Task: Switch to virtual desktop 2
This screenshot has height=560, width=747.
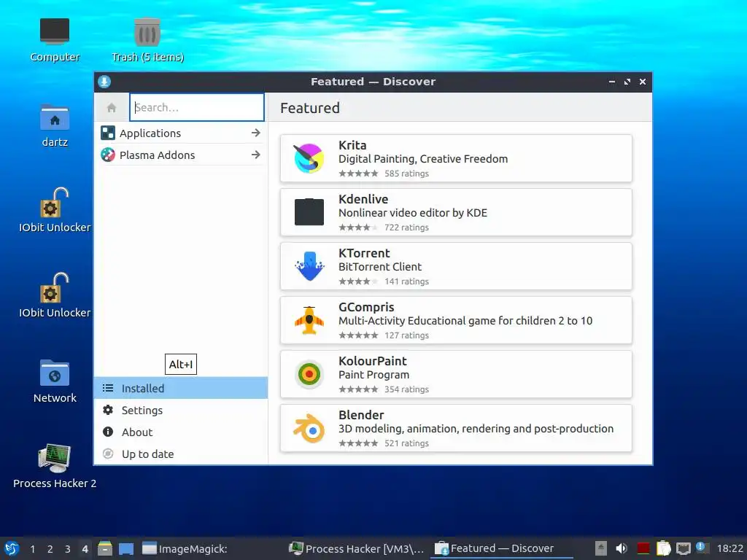Action: click(x=50, y=549)
